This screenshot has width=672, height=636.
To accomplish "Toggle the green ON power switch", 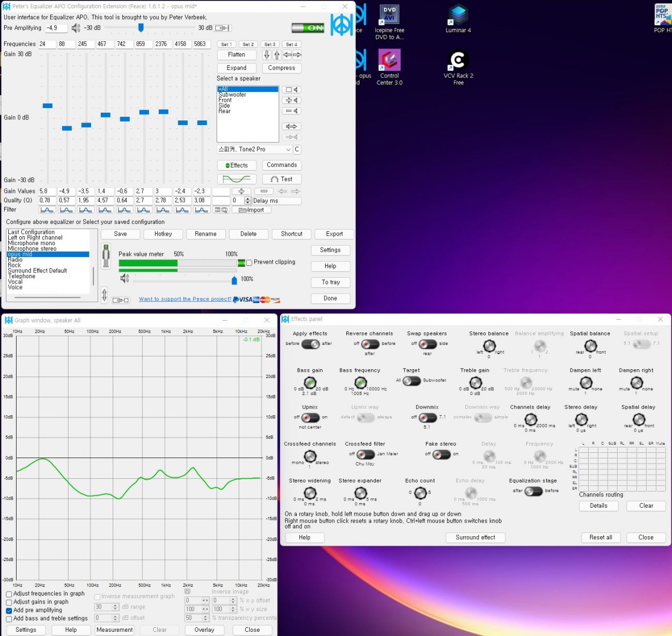I will (308, 28).
